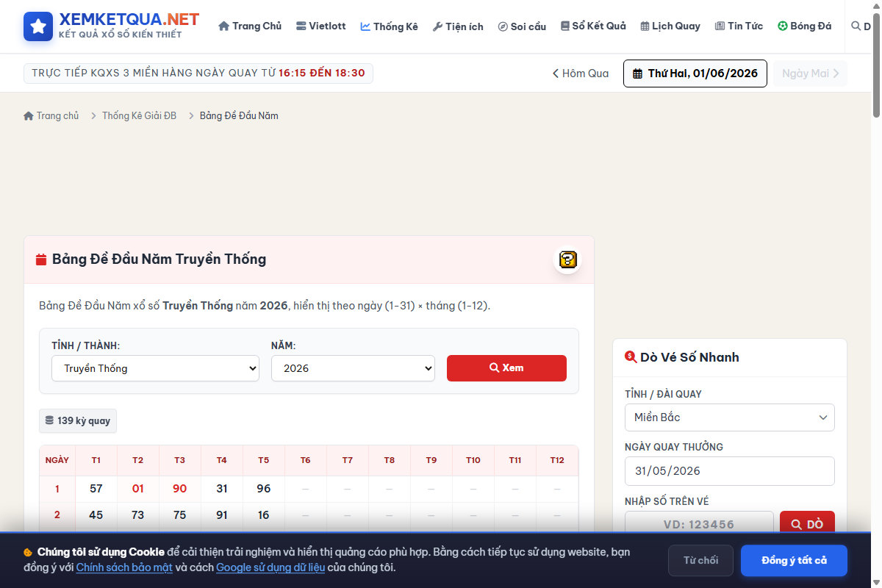Click the Ngày Mai button

click(810, 73)
